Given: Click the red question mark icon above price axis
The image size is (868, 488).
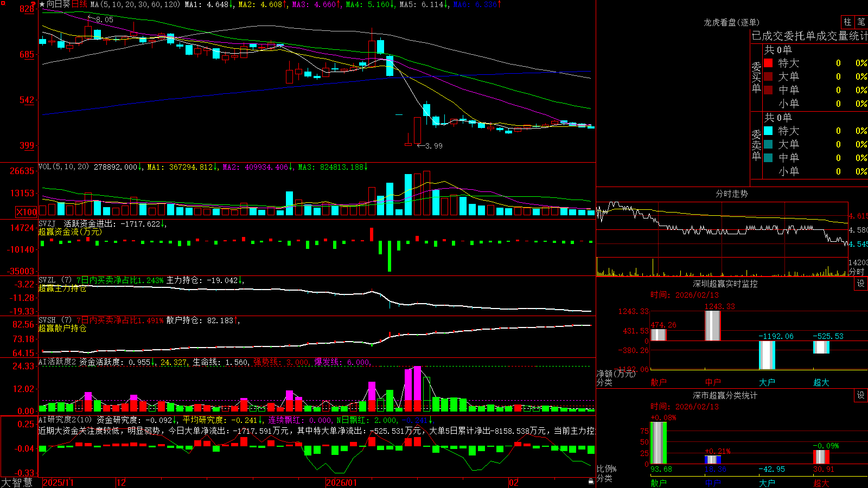Looking at the screenshot, I should 34,4.
